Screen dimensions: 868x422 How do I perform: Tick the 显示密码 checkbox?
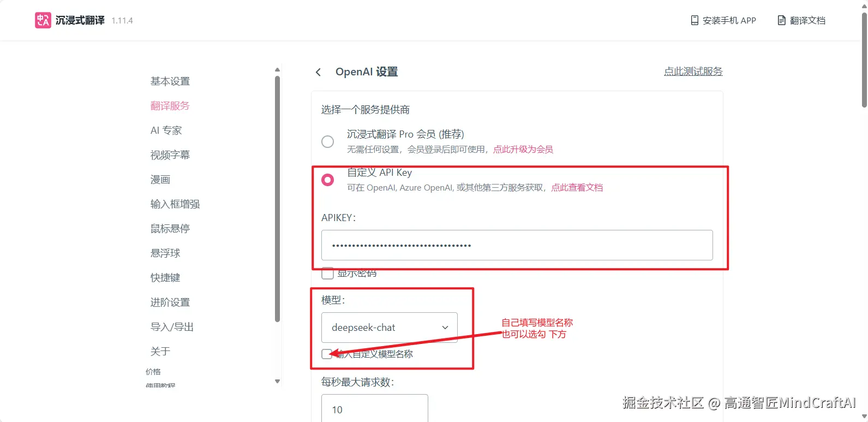(x=327, y=273)
